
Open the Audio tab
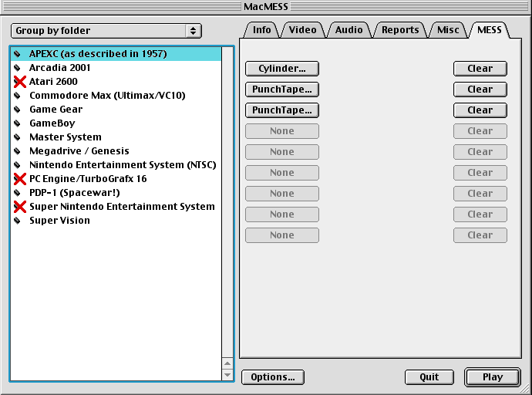point(348,30)
